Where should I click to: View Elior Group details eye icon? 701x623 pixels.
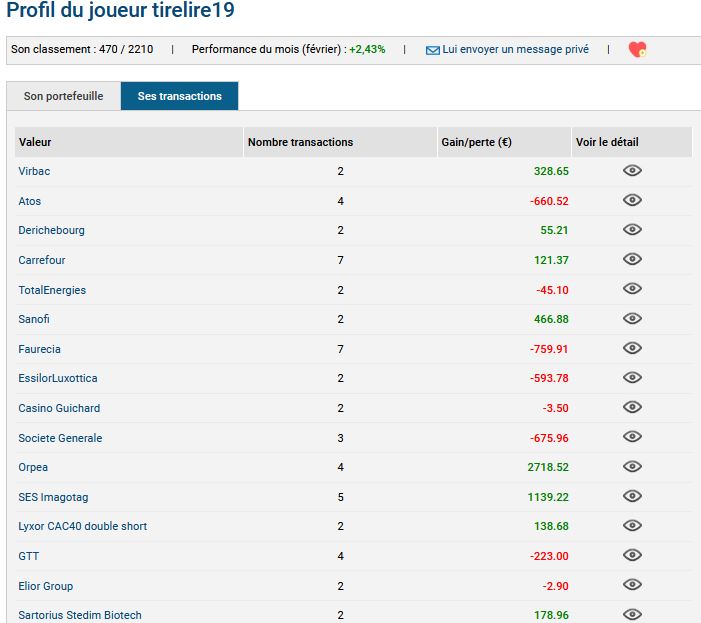tap(632, 584)
